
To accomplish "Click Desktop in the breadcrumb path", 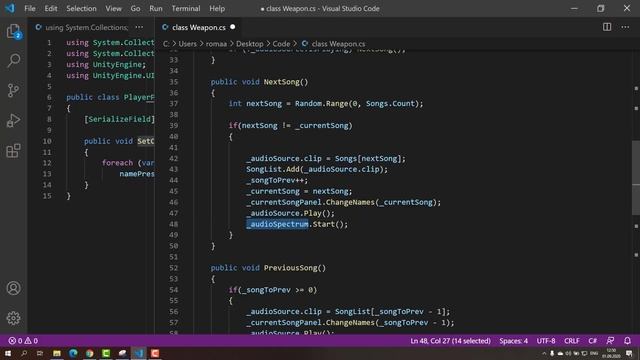I will [x=249, y=44].
